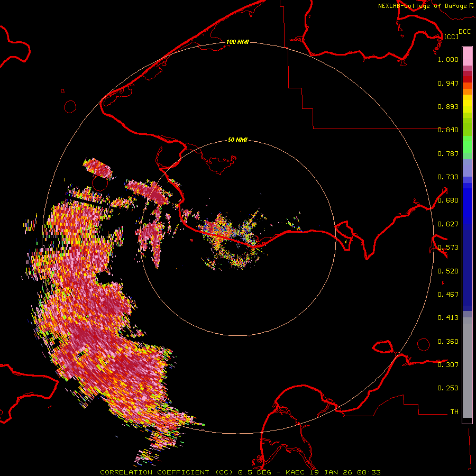Click the 0.520 scale value

(448, 271)
